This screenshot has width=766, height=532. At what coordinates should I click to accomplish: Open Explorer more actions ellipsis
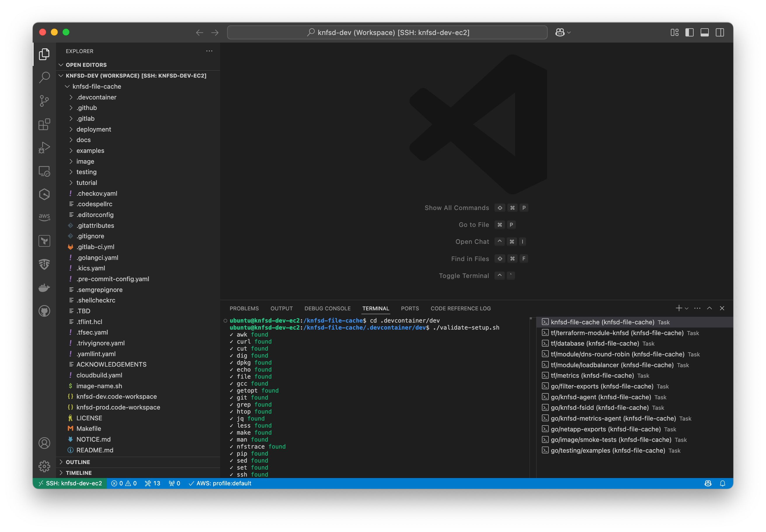(x=209, y=51)
